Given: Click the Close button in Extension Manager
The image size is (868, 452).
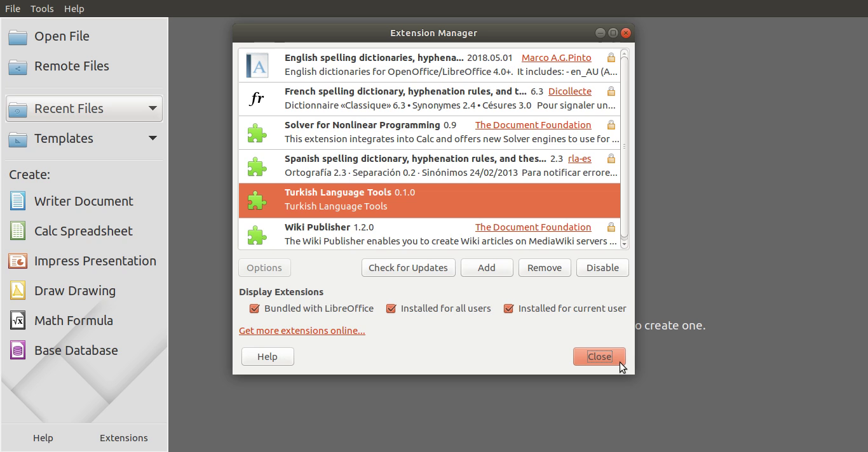Looking at the screenshot, I should 599,357.
